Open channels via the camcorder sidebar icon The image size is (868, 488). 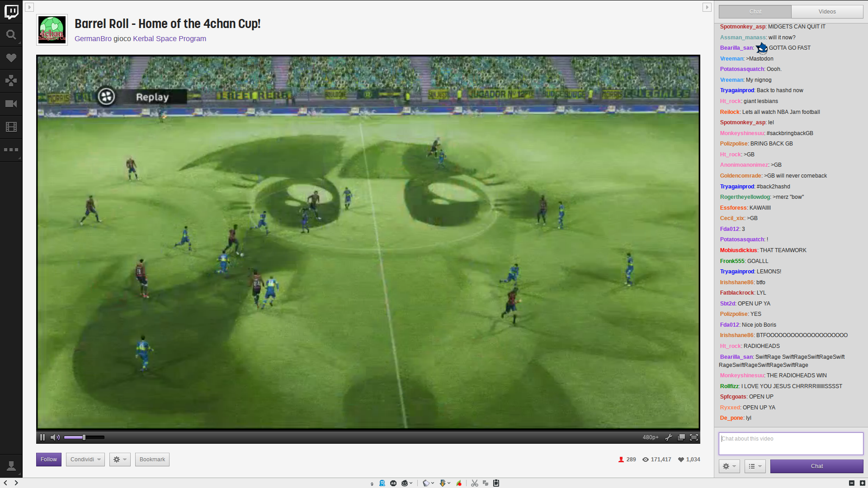pyautogui.click(x=11, y=104)
